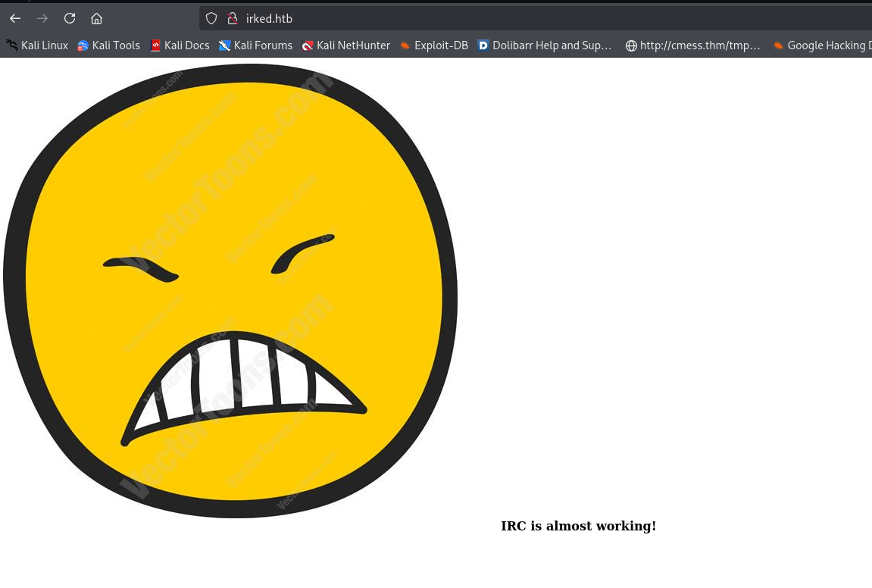Open the Dolibarr Help and Support bookmark
This screenshot has height=588, width=872.
pos(545,45)
